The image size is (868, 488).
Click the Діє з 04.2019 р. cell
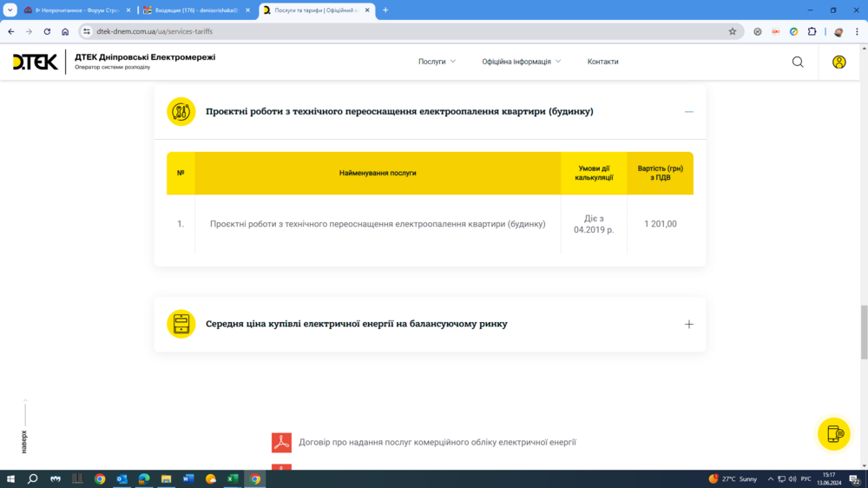pos(594,224)
